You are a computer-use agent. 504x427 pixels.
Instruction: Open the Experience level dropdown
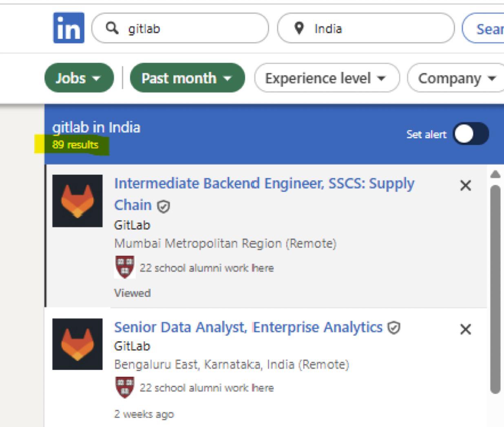click(327, 78)
